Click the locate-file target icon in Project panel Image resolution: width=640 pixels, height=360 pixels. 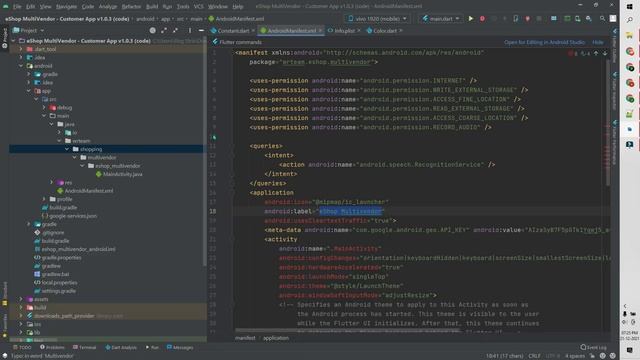[152, 30]
